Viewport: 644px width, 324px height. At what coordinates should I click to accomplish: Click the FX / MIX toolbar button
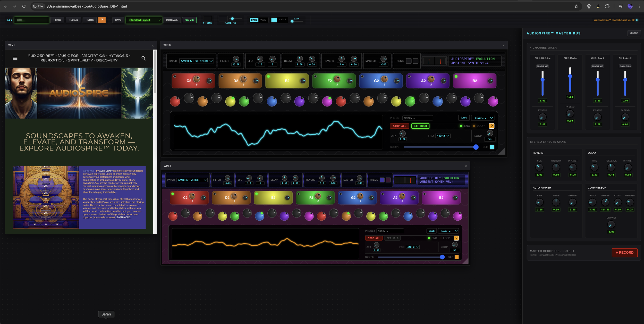pyautogui.click(x=189, y=20)
